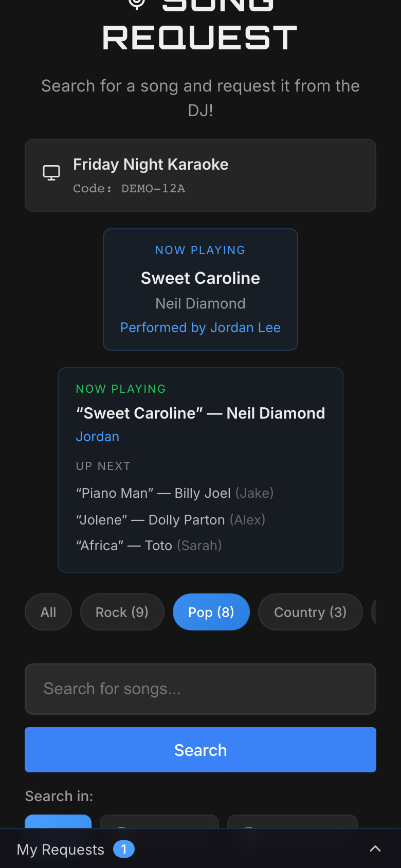The image size is (401, 868).
Task: Choose the Country (3) filter chip
Action: tap(310, 612)
